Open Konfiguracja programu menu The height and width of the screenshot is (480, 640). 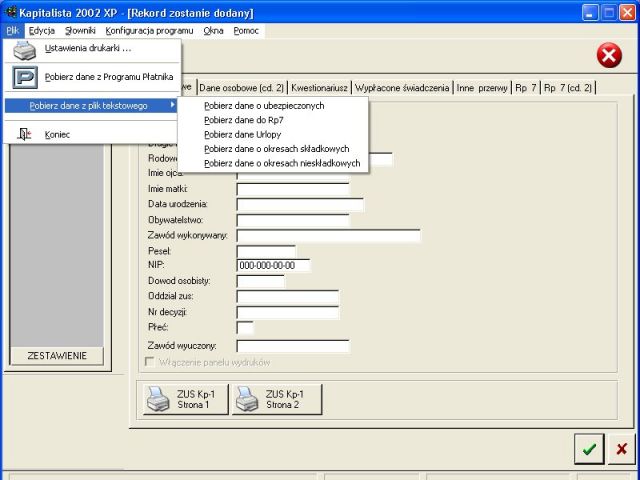tap(149, 31)
